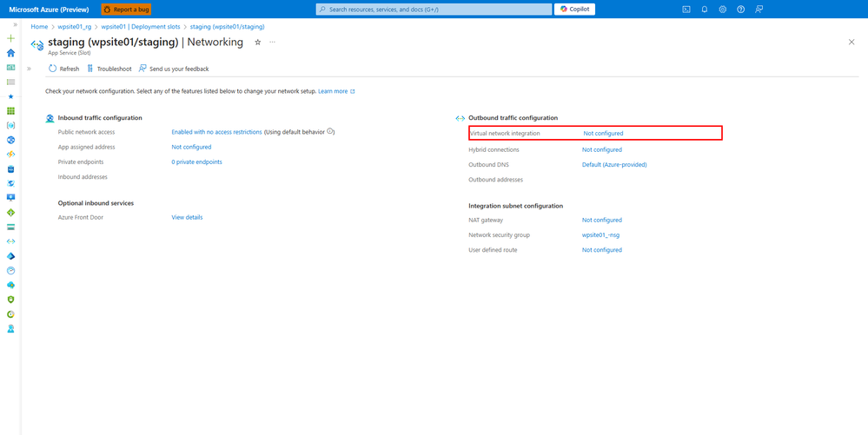Click Troubleshoot in the command bar
The image size is (868, 435).
click(109, 69)
